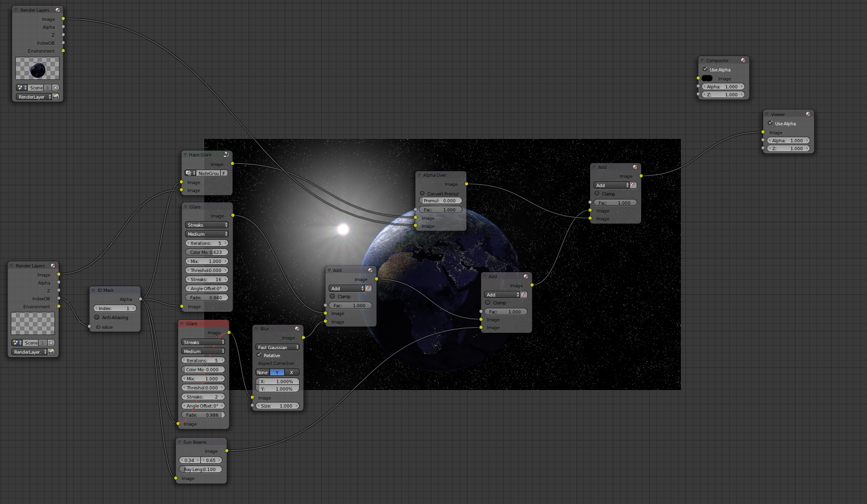Open Streaks glare type dropdown in gray Glare node
Viewport: 867px width, 504px height.
pyautogui.click(x=207, y=225)
